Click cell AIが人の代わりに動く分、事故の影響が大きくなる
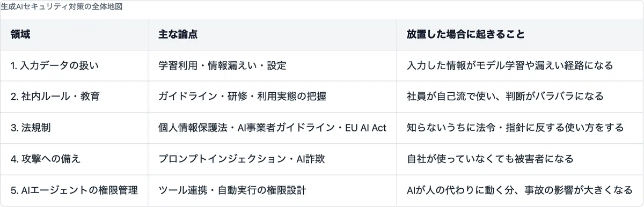 (x=520, y=190)
